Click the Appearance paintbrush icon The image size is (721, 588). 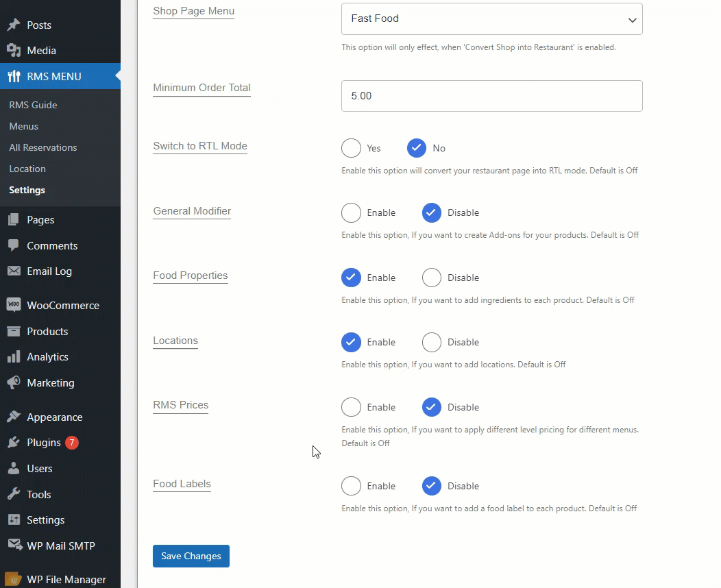(x=14, y=417)
